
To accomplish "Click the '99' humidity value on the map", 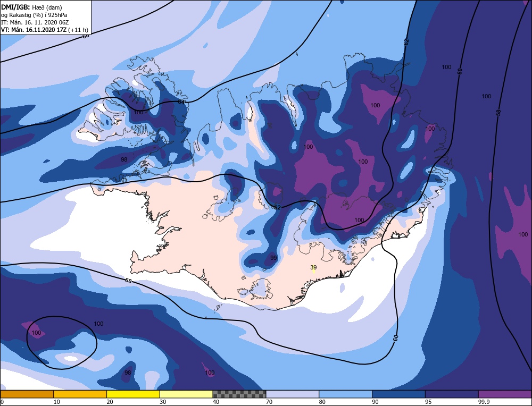I will coord(273,258).
